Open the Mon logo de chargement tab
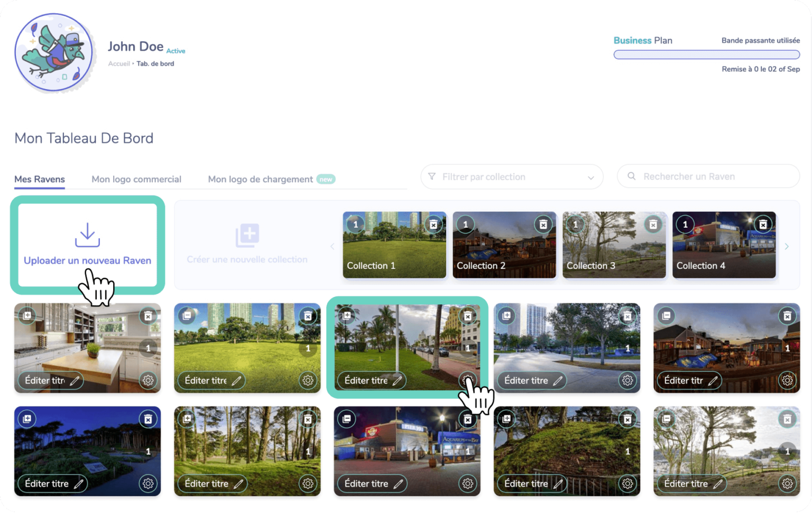This screenshot has width=812, height=524. click(x=260, y=179)
